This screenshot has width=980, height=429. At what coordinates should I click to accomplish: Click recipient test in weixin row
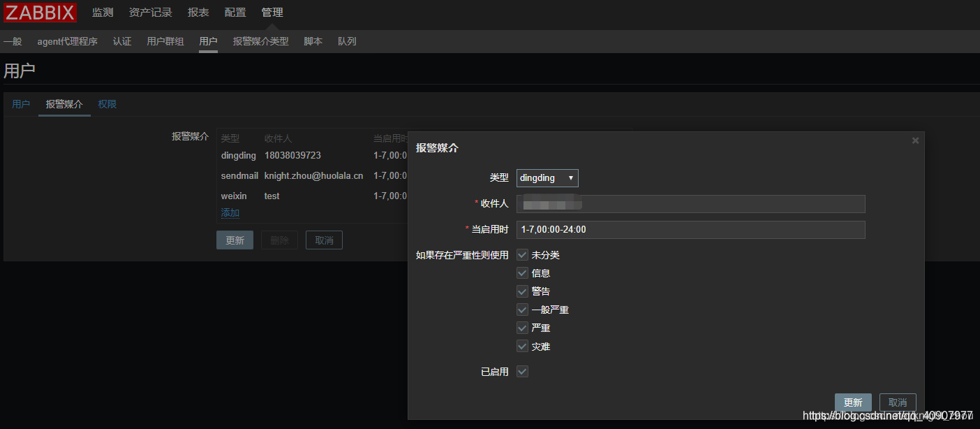[272, 196]
